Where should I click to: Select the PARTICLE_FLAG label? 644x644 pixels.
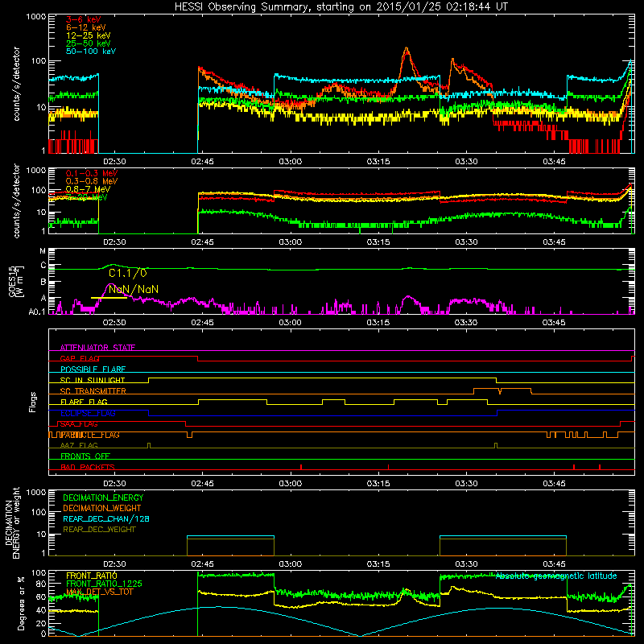coord(89,435)
